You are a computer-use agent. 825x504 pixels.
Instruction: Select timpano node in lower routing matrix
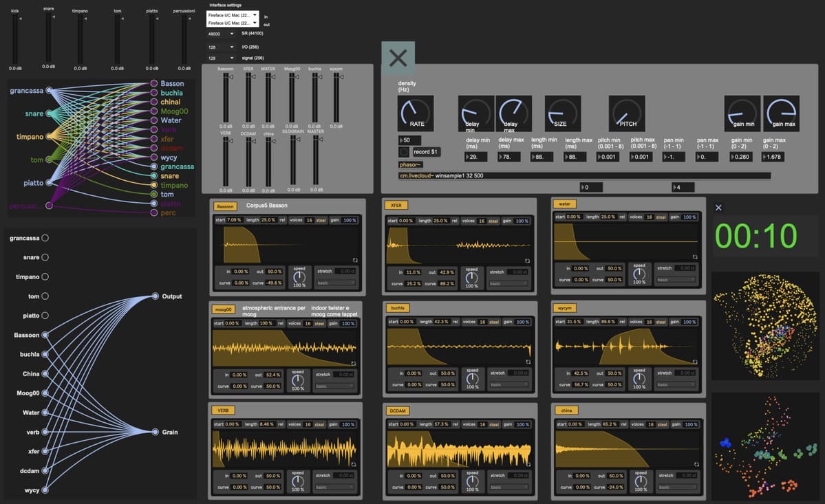tap(45, 277)
